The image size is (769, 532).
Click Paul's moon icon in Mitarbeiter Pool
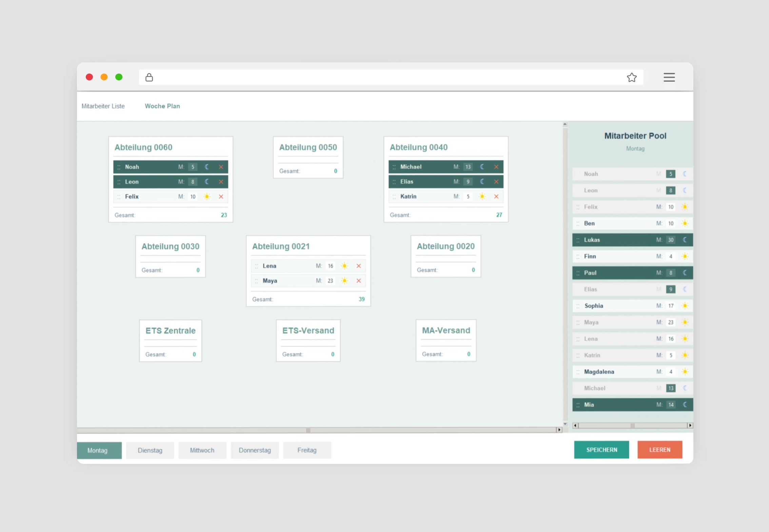(685, 273)
